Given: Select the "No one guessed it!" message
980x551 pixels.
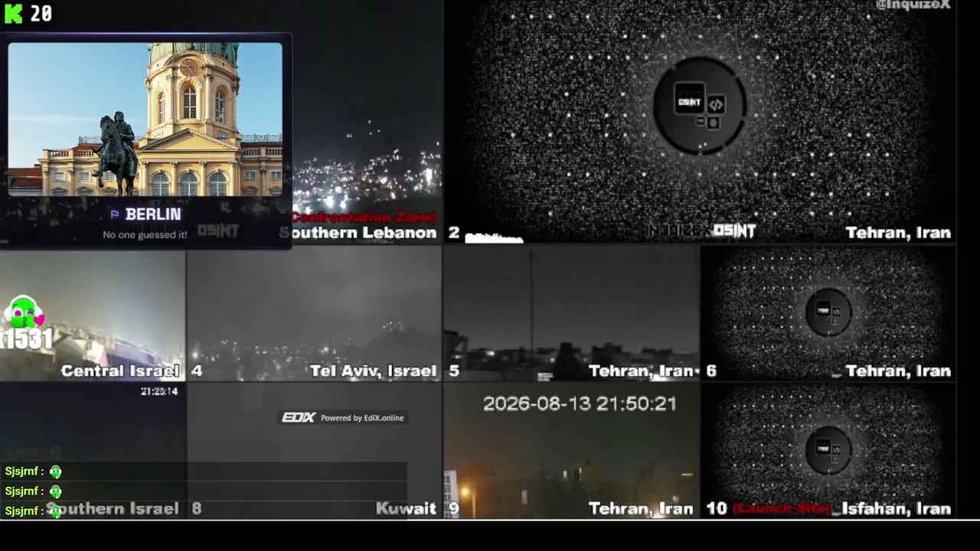Looking at the screenshot, I should [145, 235].
